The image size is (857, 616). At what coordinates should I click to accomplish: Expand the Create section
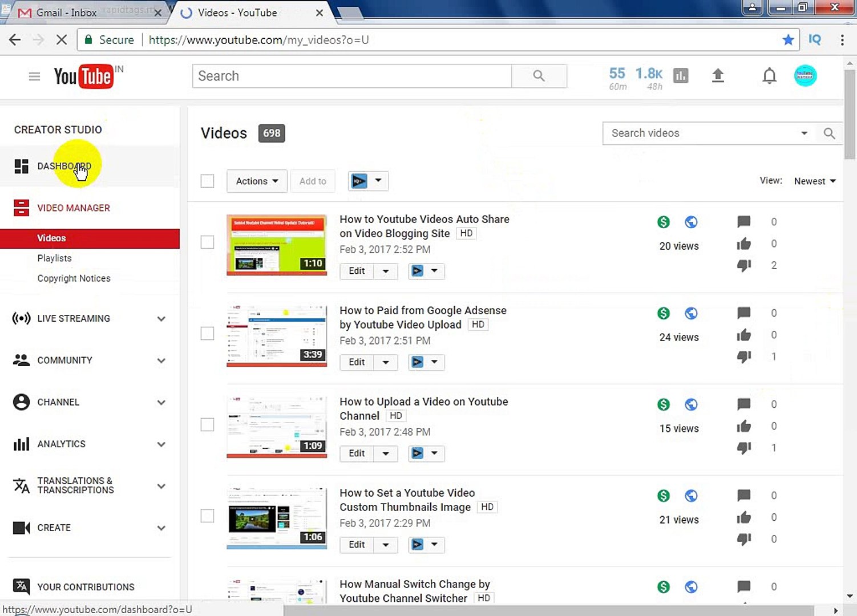161,528
